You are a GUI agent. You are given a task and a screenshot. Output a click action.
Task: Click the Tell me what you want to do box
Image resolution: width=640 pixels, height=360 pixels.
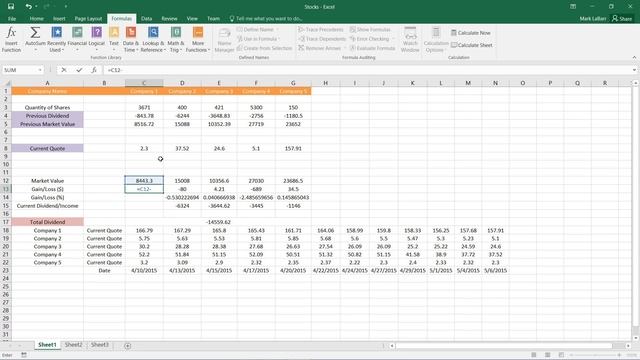266,19
